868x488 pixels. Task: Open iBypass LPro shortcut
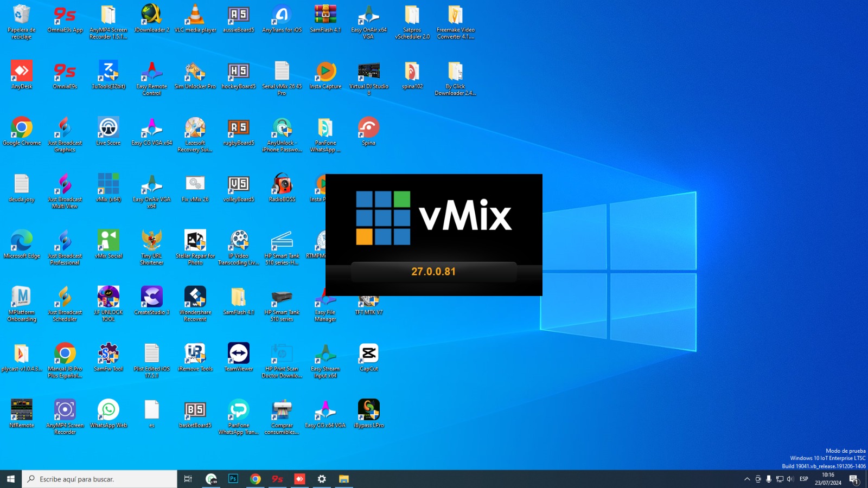click(369, 413)
